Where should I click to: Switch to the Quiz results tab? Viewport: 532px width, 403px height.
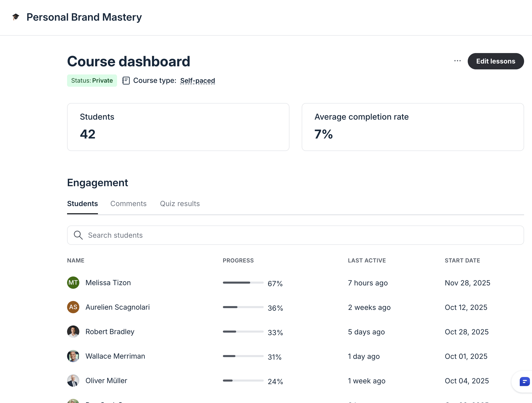click(x=180, y=204)
